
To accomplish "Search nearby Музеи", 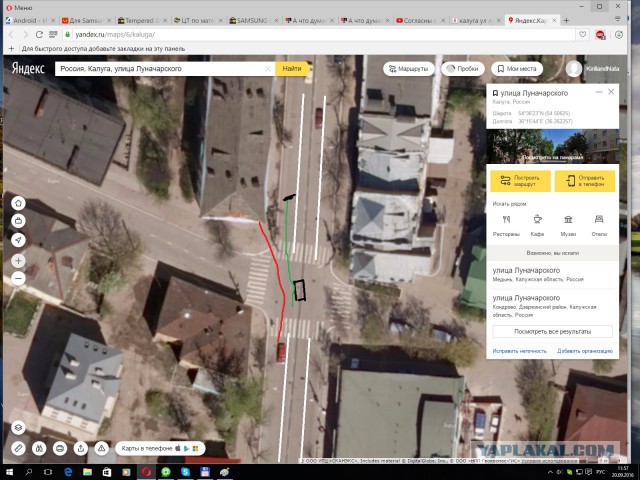I will pos(568,226).
